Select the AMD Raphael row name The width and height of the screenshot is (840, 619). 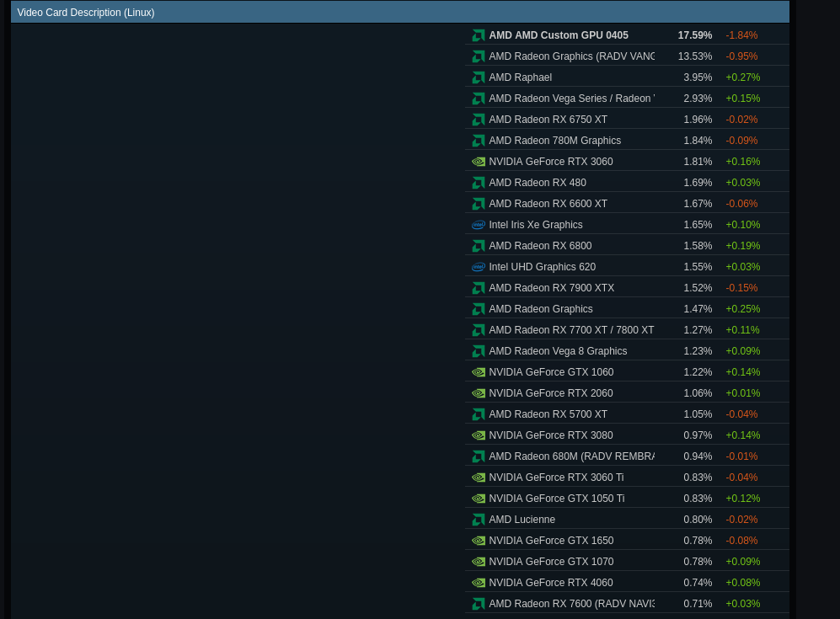[520, 77]
